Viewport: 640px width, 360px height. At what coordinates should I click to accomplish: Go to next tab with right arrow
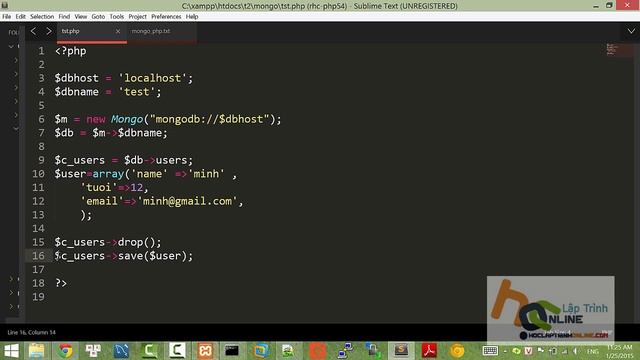(49, 31)
